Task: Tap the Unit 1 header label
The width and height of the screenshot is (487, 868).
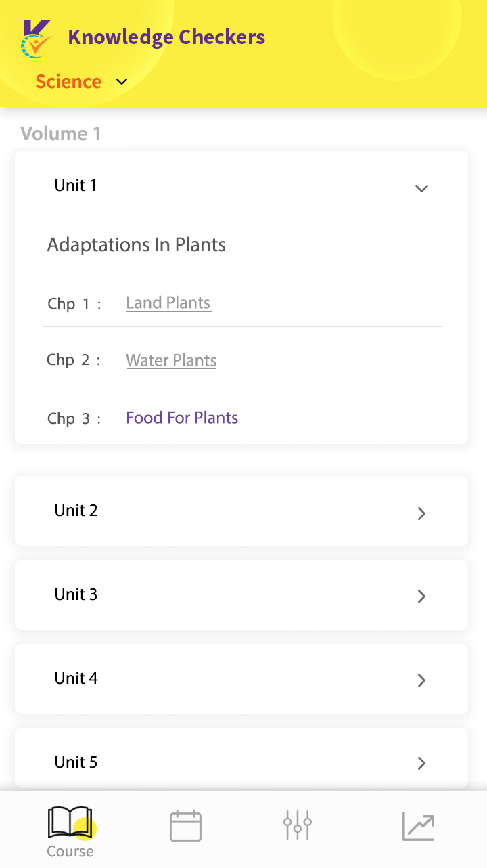Action: 76,186
